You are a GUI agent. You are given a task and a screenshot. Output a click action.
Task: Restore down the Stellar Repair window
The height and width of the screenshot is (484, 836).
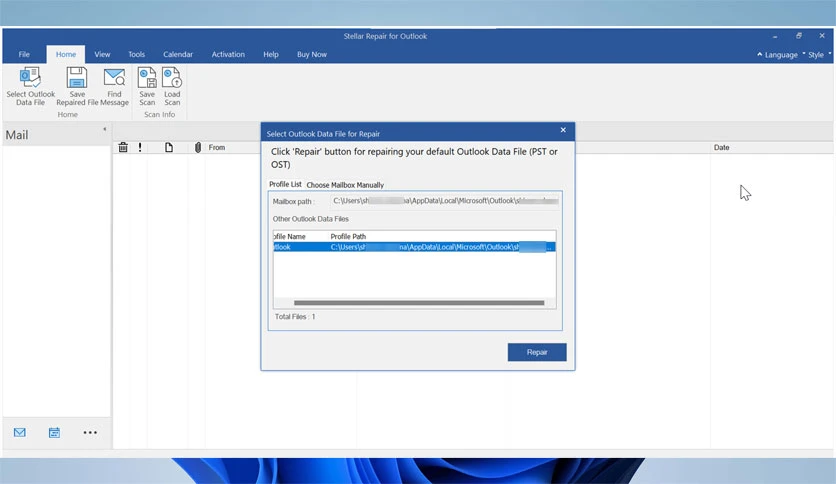pyautogui.click(x=799, y=36)
